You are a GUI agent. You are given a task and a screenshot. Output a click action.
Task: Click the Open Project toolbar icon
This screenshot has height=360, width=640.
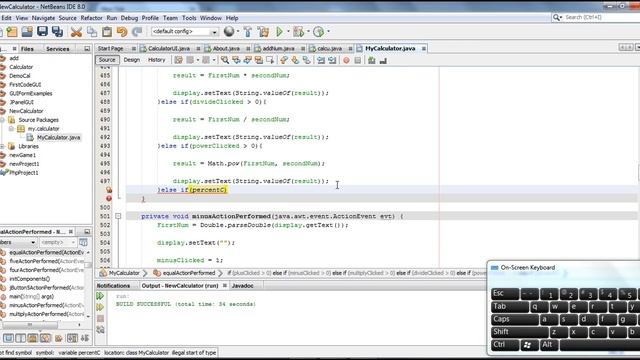[x=27, y=31]
